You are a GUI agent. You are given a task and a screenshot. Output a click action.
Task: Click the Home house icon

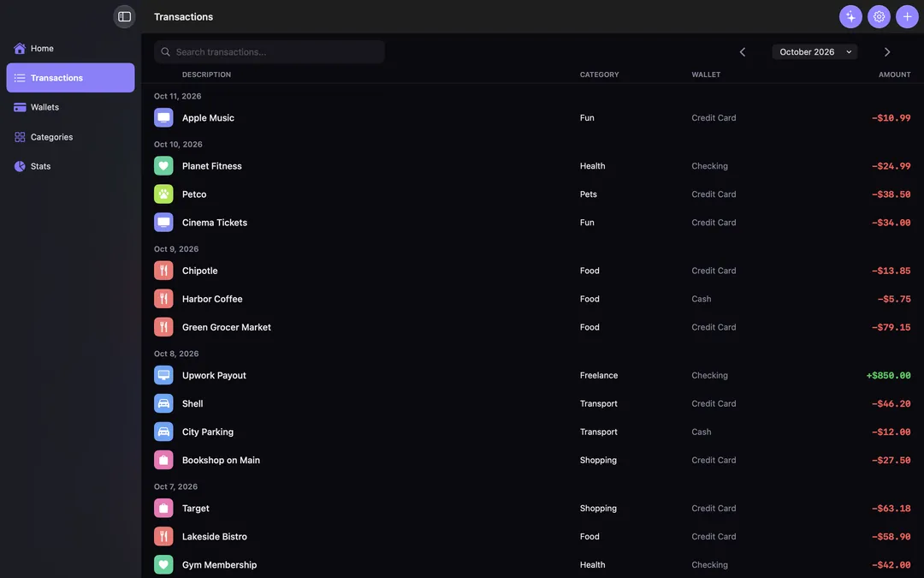20,48
